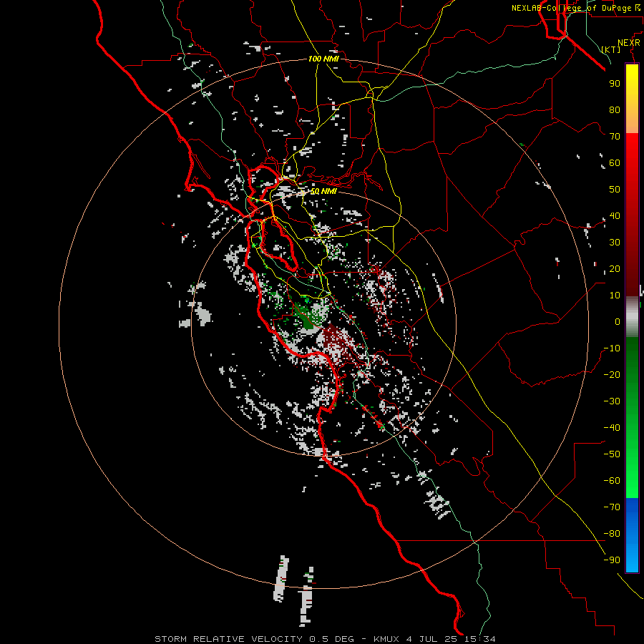Select the 80 value on velocity scale

pyautogui.click(x=615, y=109)
